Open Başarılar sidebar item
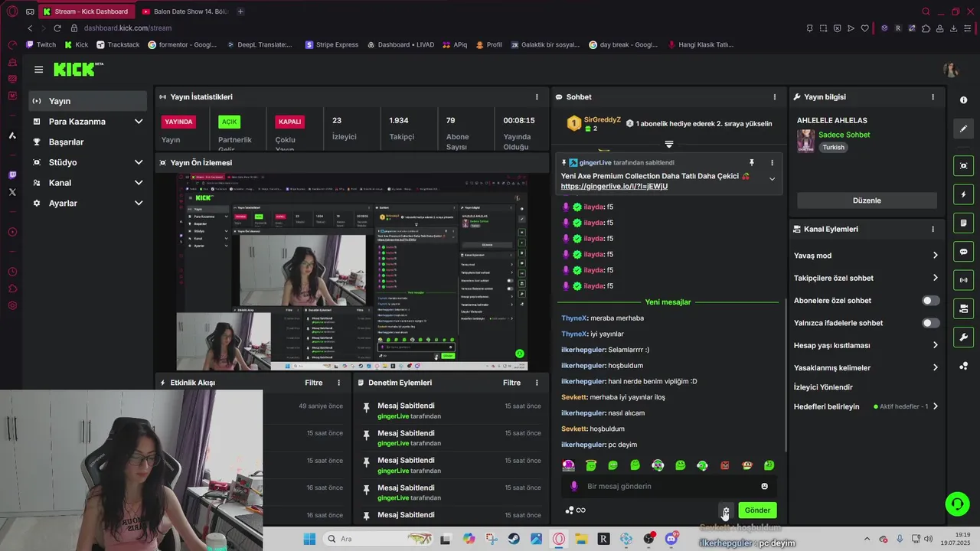980x551 pixels. click(88, 142)
